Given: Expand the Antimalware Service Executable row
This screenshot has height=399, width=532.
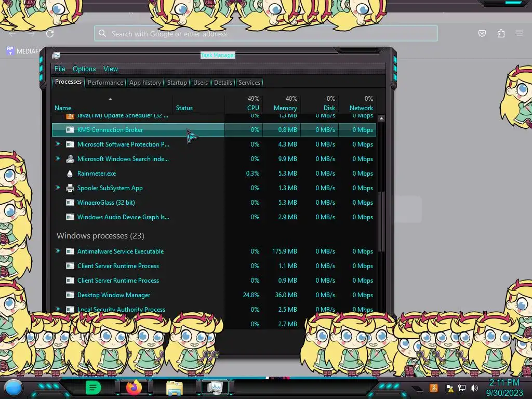Looking at the screenshot, I should 58,251.
